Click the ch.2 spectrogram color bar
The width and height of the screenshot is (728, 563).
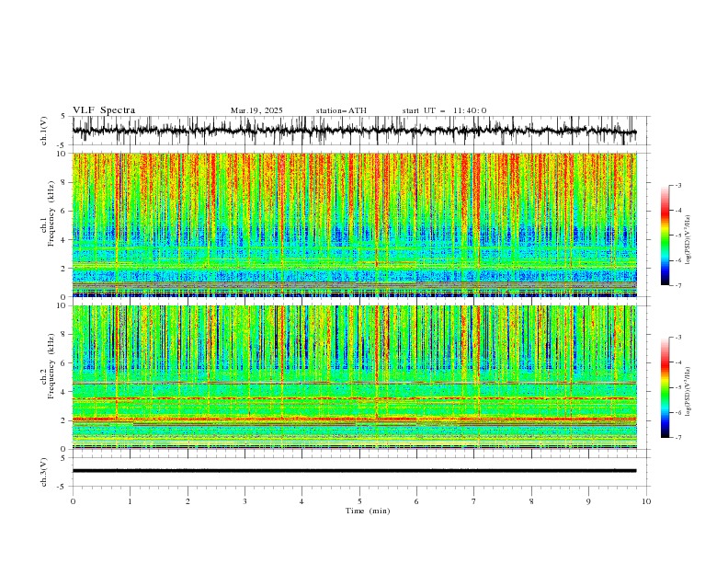(x=665, y=387)
